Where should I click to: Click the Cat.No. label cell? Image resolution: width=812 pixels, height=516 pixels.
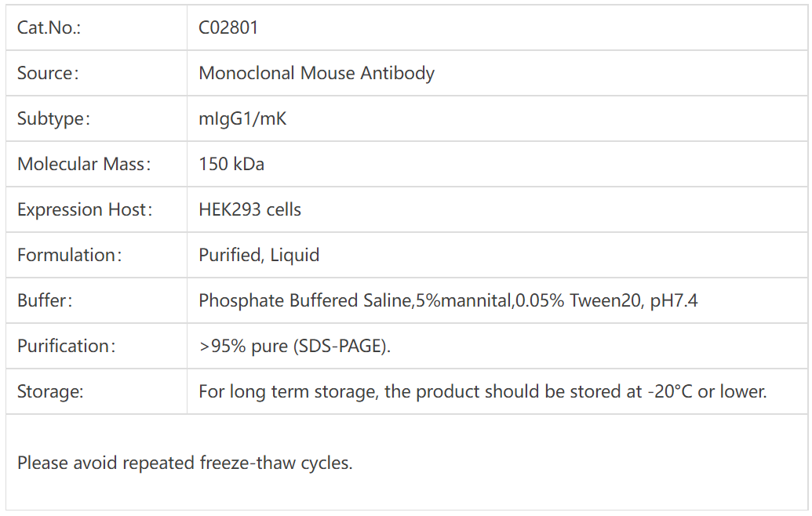pyautogui.click(x=49, y=28)
